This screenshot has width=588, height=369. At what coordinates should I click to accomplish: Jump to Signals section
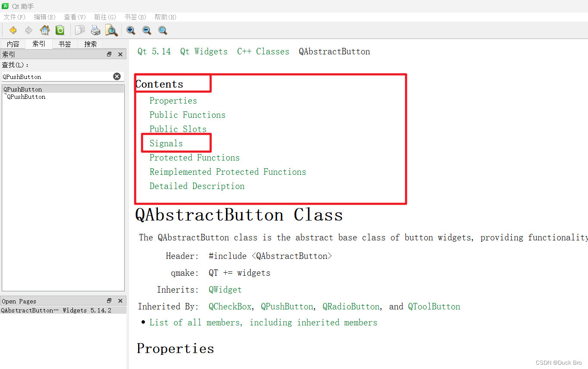[x=166, y=143]
